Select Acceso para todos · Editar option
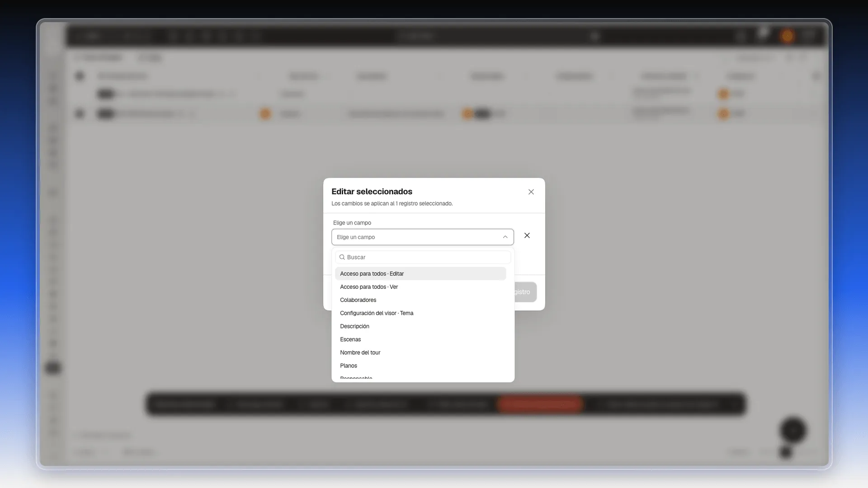The width and height of the screenshot is (868, 488). [x=420, y=274]
